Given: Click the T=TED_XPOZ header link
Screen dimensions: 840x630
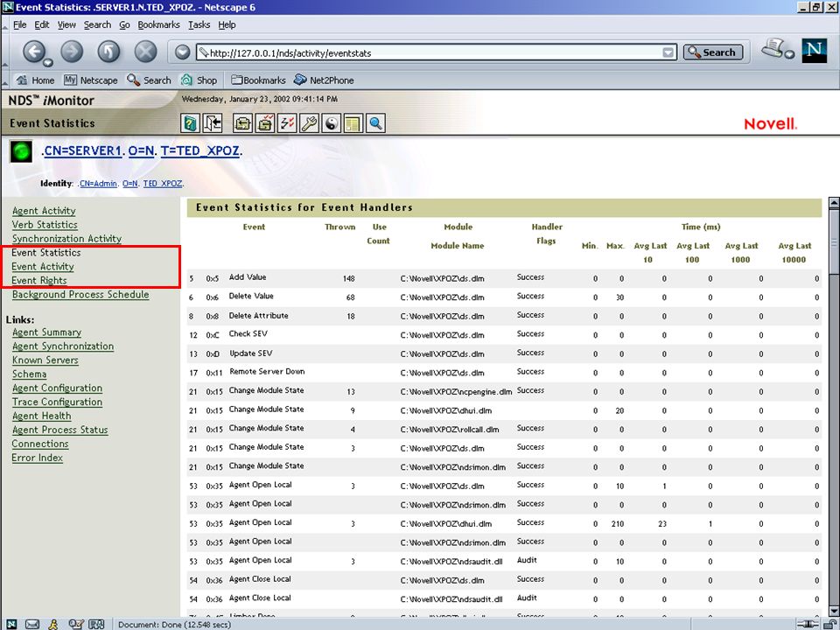Looking at the screenshot, I should (x=199, y=151).
